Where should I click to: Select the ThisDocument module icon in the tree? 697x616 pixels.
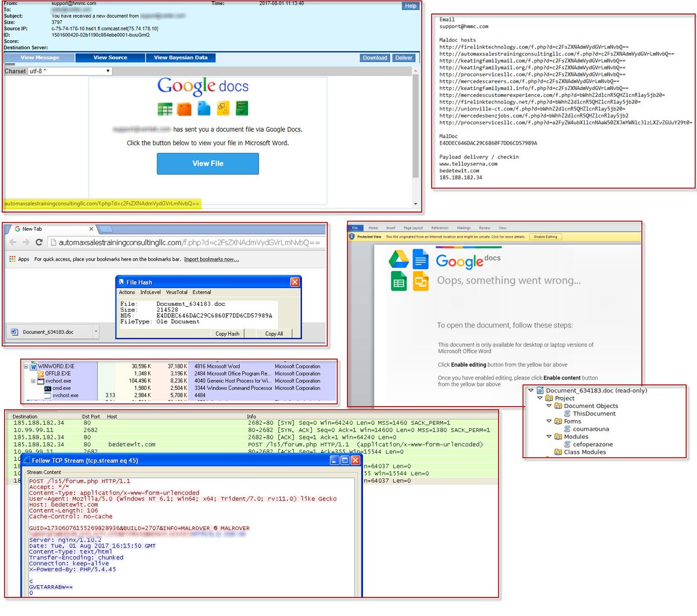click(567, 414)
